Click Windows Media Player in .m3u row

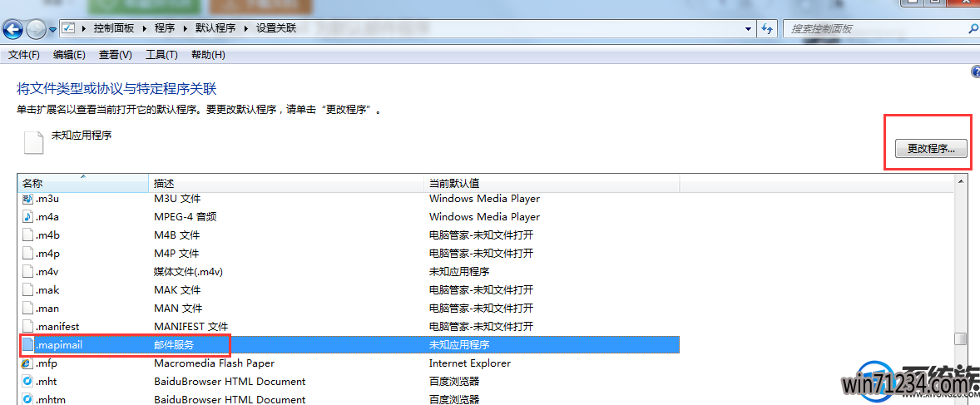pos(484,199)
